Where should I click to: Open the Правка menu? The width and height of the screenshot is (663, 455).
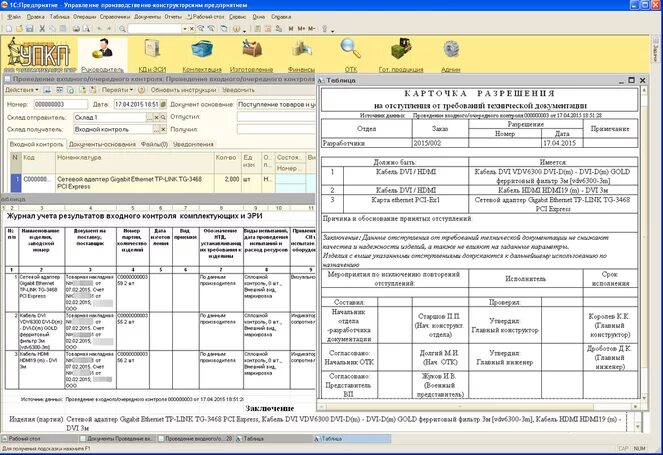pos(36,17)
